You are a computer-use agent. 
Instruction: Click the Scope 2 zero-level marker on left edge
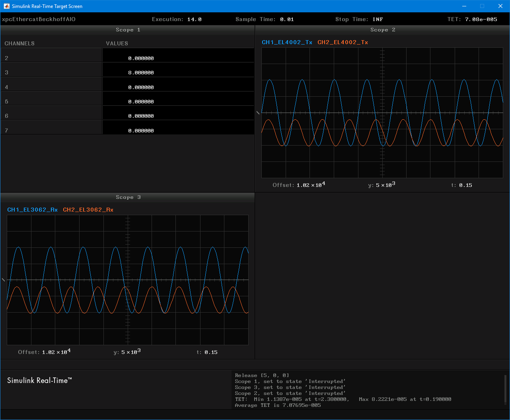click(x=258, y=113)
